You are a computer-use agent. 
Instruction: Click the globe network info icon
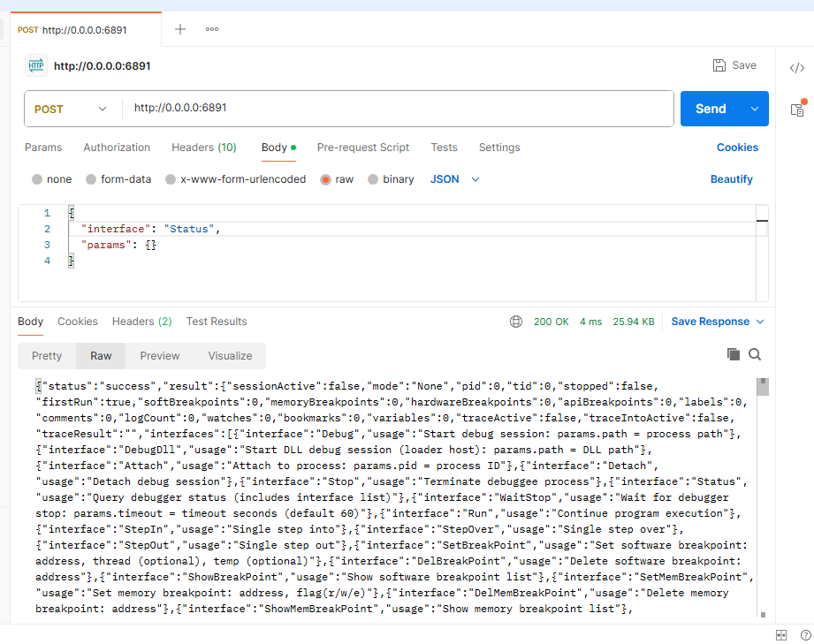[516, 322]
